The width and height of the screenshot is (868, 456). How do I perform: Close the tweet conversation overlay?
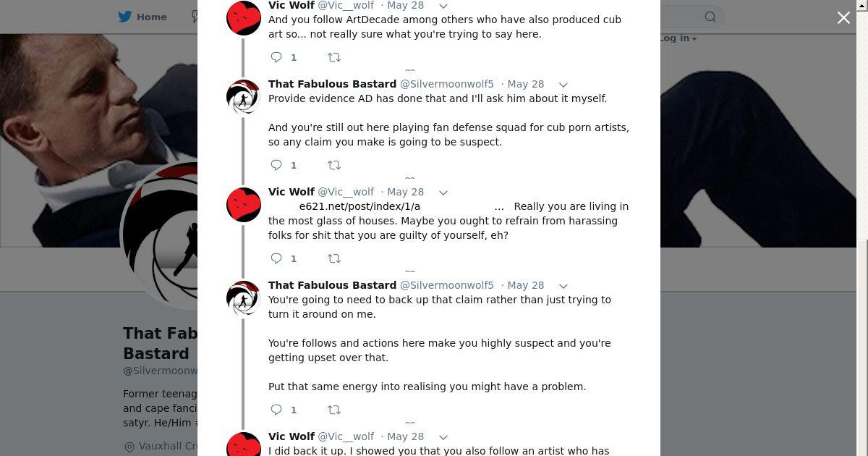[x=843, y=17]
